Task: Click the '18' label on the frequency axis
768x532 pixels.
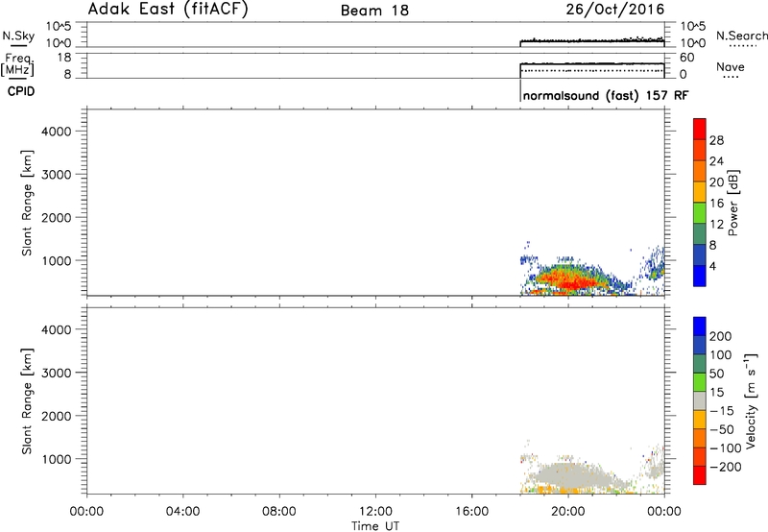Action: click(64, 58)
